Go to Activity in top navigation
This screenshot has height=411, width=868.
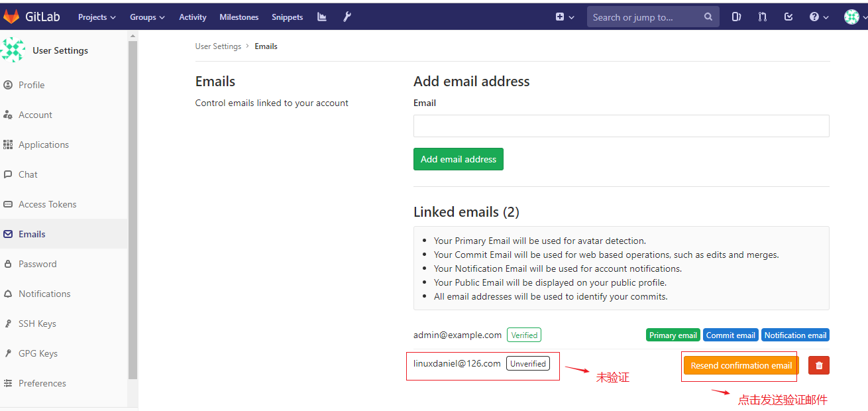(193, 17)
